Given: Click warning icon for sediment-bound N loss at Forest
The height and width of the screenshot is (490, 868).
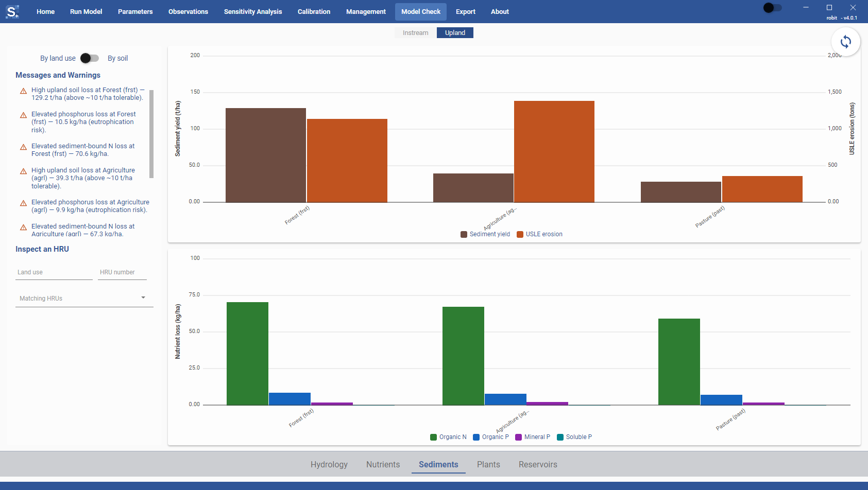Looking at the screenshot, I should pyautogui.click(x=23, y=147).
